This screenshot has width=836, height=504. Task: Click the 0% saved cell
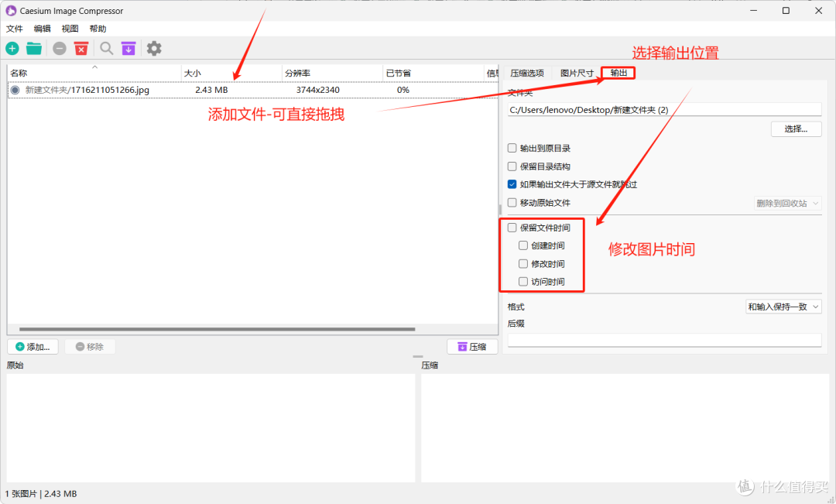tap(403, 90)
